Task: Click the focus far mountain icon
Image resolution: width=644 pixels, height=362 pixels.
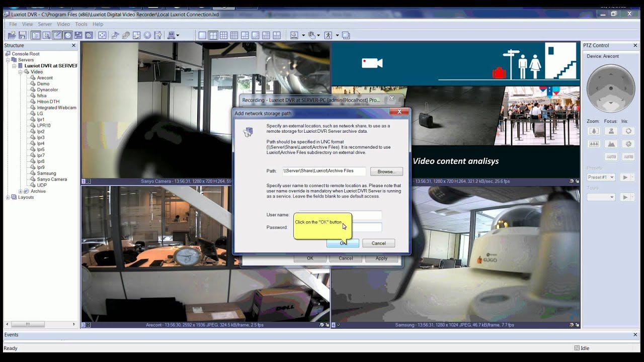Action: pos(611,144)
